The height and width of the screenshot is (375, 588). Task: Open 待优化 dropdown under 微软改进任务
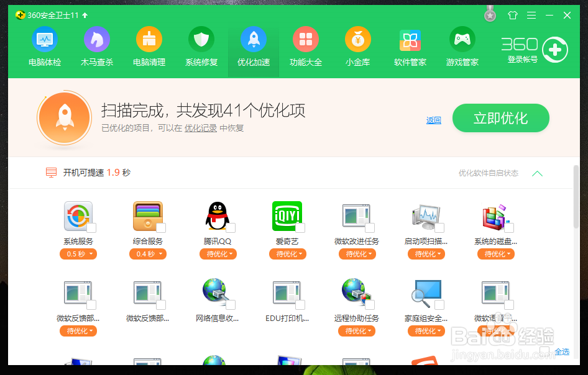pos(357,254)
